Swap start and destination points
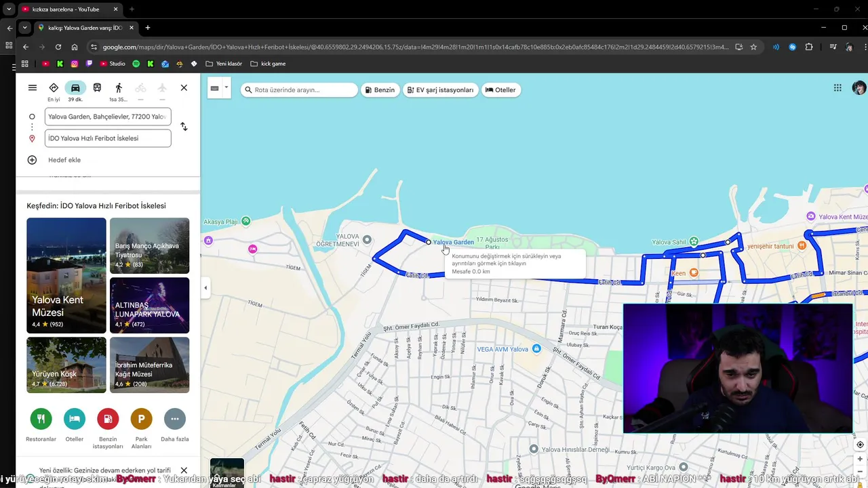The height and width of the screenshot is (488, 868). point(184,127)
